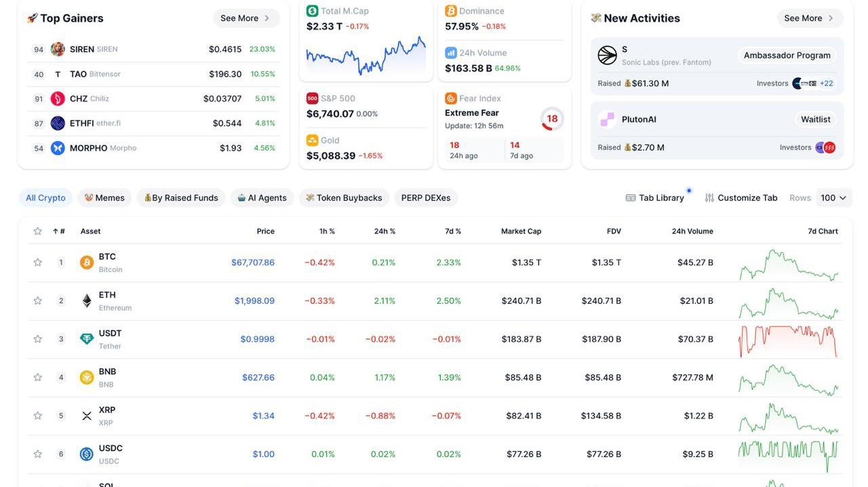
Task: Sort table by 24h % column
Action: coord(384,231)
